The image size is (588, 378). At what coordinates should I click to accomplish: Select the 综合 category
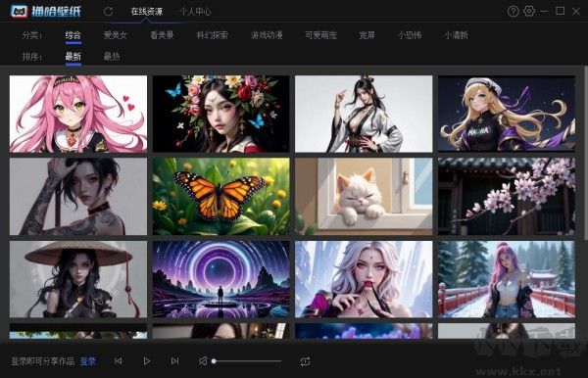73,35
